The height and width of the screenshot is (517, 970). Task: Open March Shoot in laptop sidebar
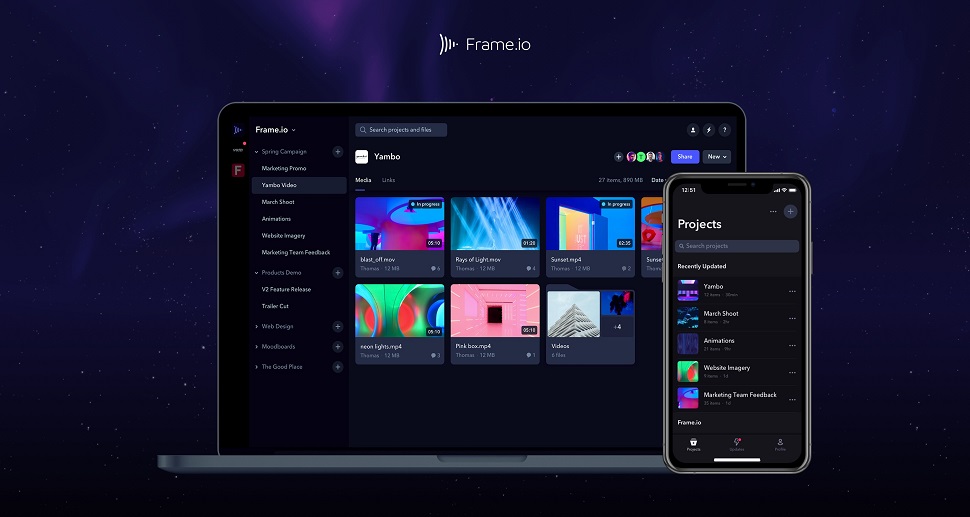point(278,202)
